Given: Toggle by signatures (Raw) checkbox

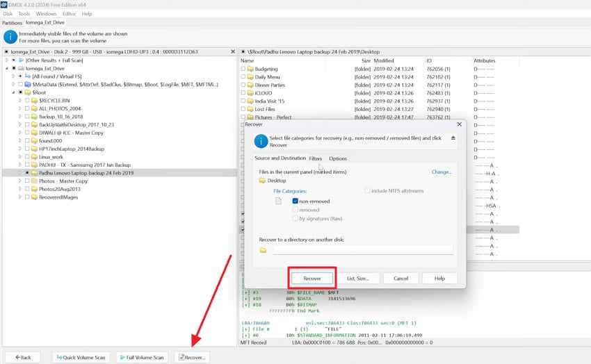Looking at the screenshot, I should point(295,218).
